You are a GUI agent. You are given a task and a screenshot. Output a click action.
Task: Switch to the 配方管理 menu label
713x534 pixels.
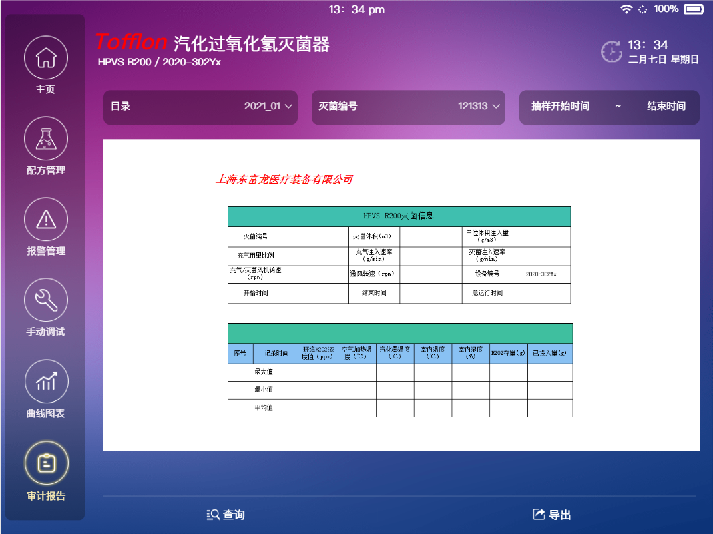[45, 170]
